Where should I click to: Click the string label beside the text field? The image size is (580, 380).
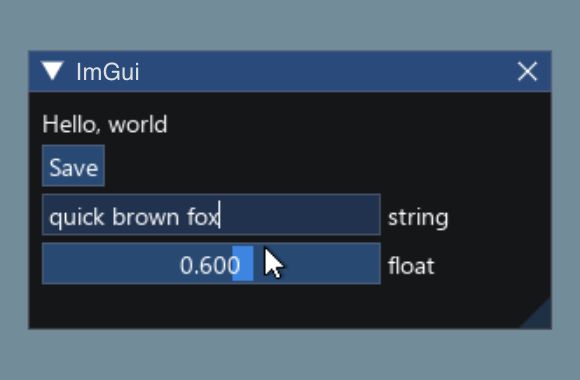[418, 218]
